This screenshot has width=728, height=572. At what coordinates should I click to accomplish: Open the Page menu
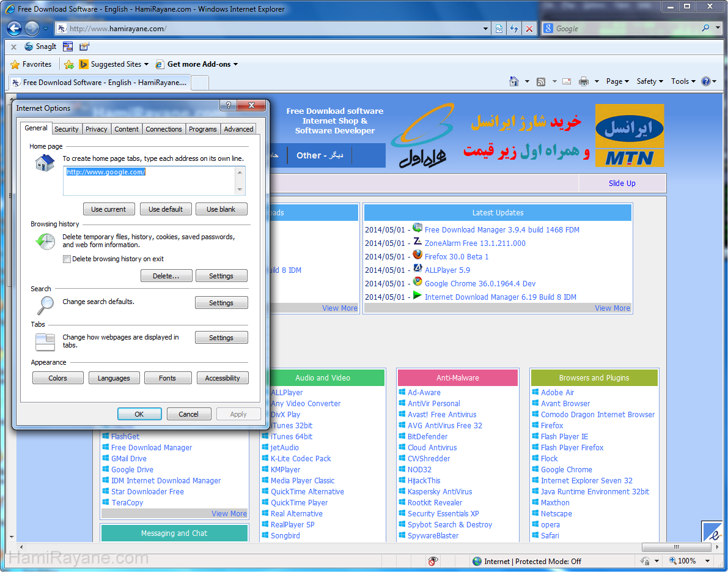617,81
